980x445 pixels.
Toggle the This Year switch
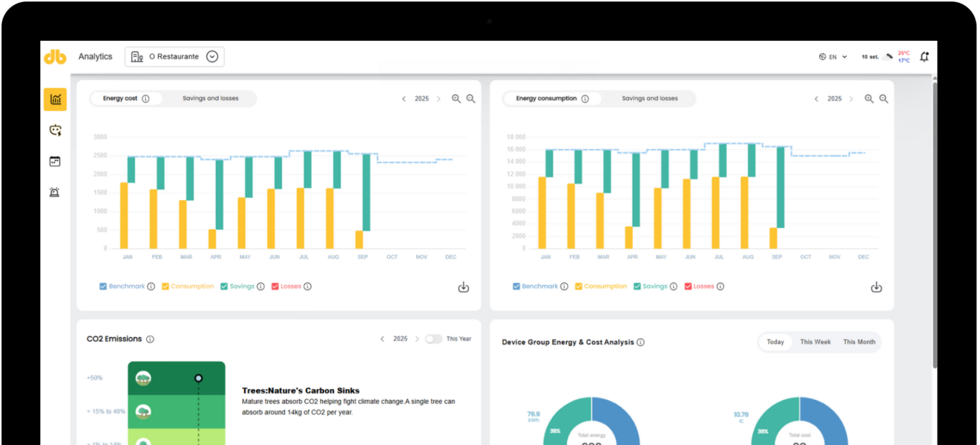433,339
